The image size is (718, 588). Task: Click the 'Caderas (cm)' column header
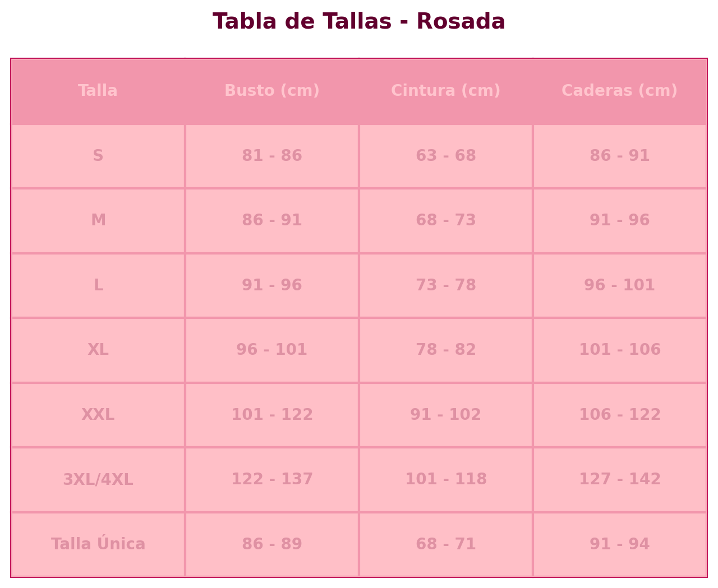tap(619, 91)
